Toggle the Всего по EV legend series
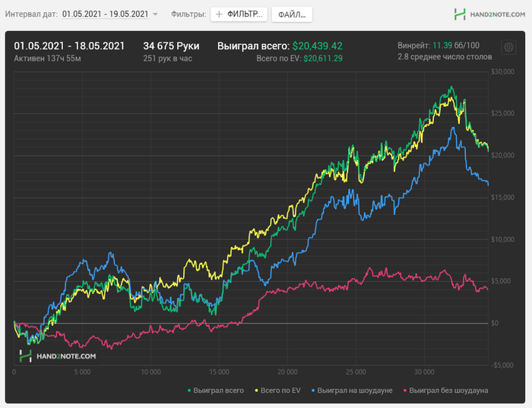The width and height of the screenshot is (532, 408). click(277, 391)
